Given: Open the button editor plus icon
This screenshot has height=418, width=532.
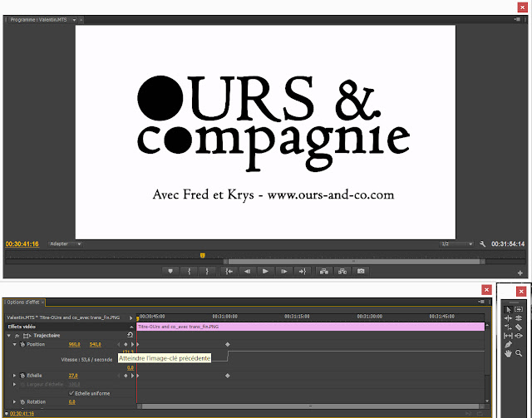Looking at the screenshot, I should 520,273.
